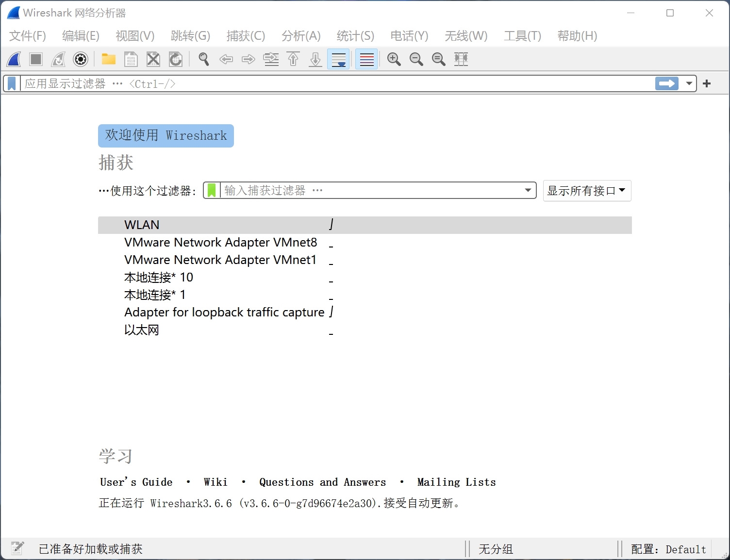Viewport: 730px width, 560px height.
Task: Select the 以太网 interface
Action: coord(365,330)
